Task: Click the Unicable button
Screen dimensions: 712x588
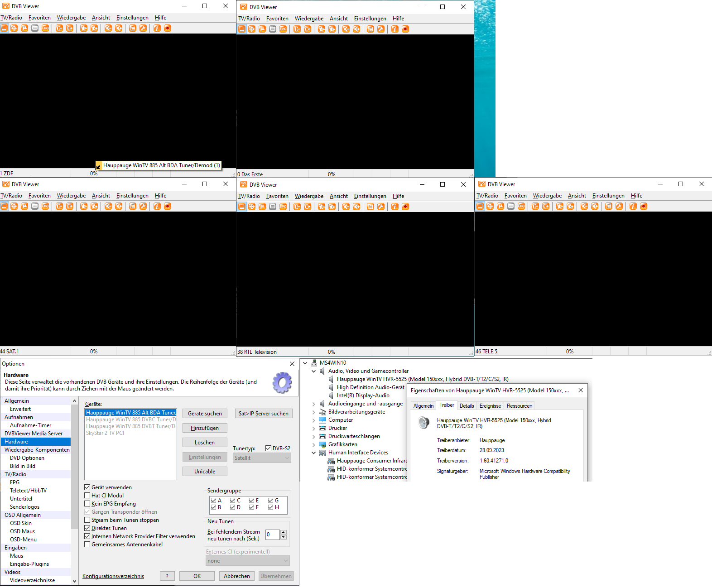Action: (x=205, y=472)
